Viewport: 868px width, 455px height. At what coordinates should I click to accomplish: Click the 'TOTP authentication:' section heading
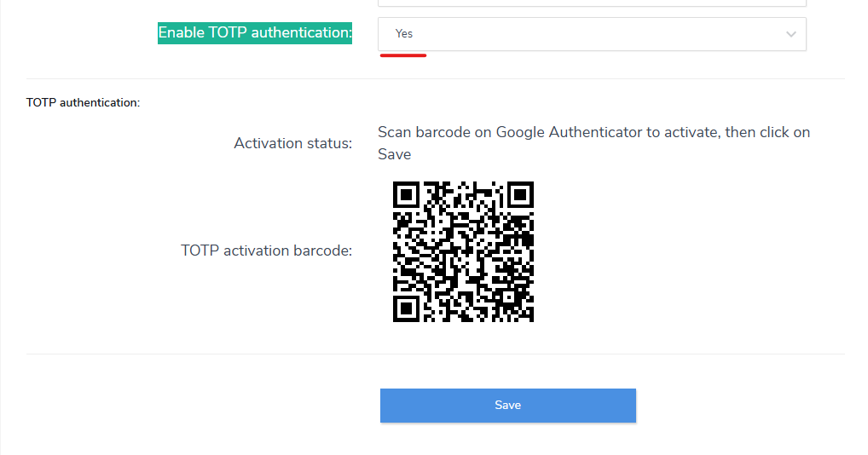pos(83,102)
